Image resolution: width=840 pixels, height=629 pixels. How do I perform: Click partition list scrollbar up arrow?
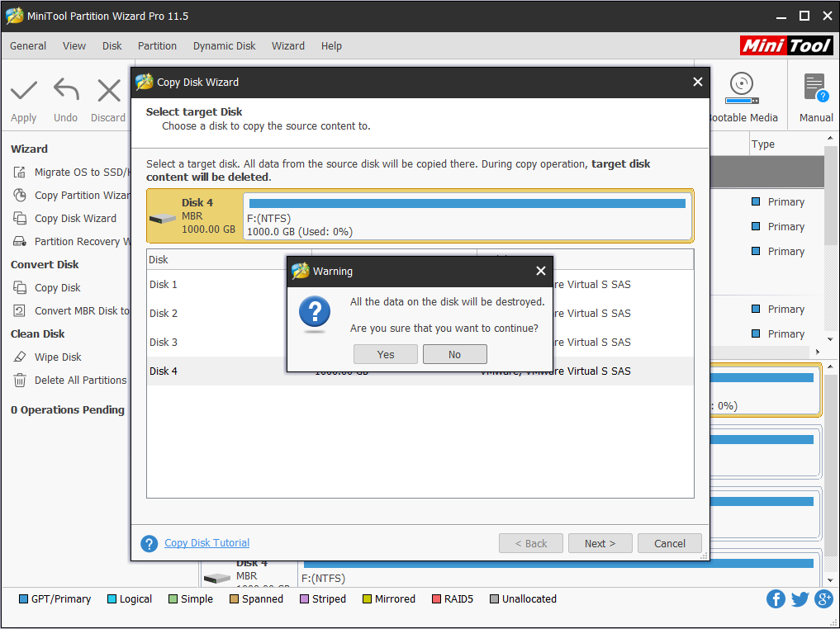(830, 139)
